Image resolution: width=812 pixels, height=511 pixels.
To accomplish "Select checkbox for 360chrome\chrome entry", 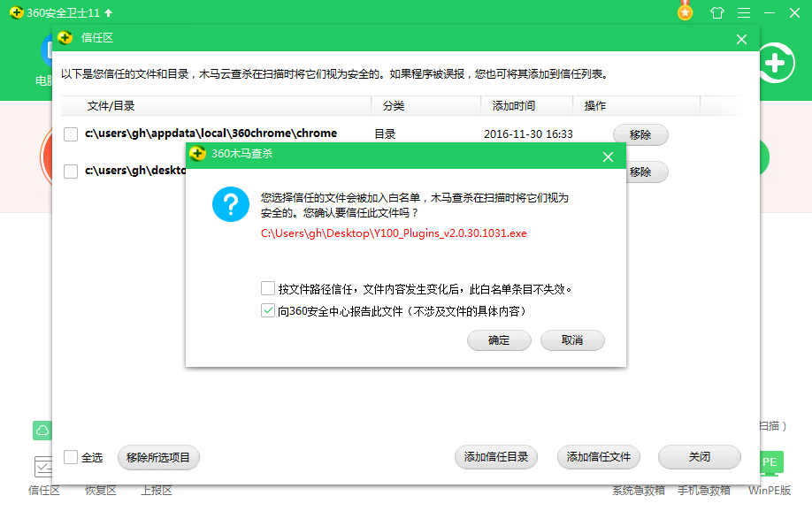I will click(71, 134).
